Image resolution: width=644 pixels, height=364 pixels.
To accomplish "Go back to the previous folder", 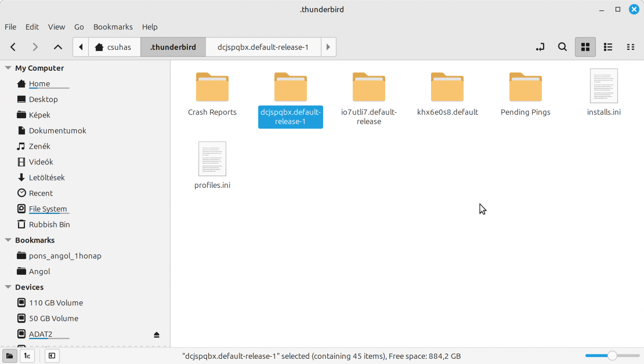I will click(13, 47).
